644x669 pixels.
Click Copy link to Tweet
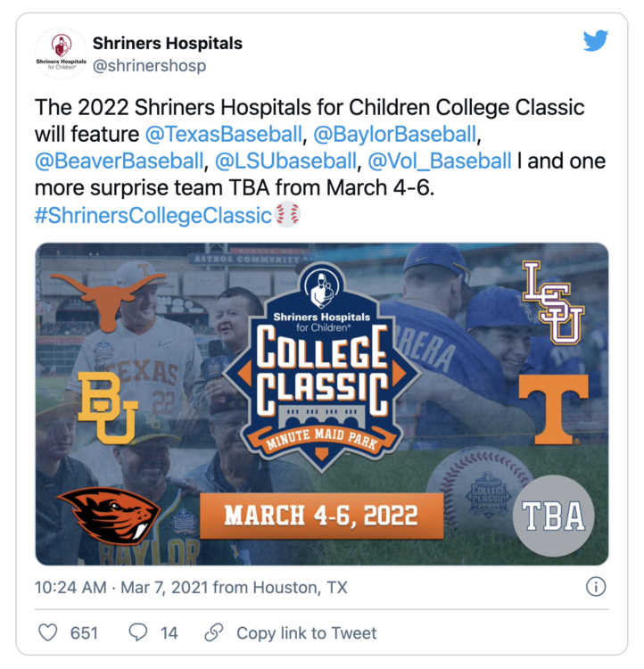point(306,633)
